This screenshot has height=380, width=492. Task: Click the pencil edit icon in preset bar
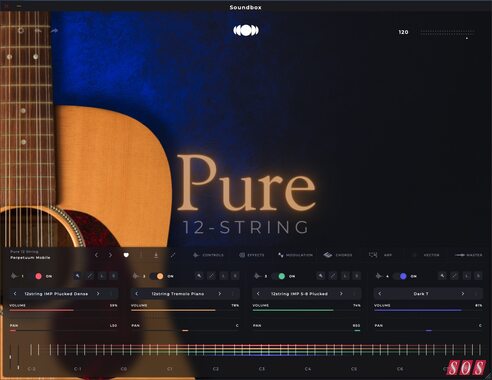click(173, 255)
